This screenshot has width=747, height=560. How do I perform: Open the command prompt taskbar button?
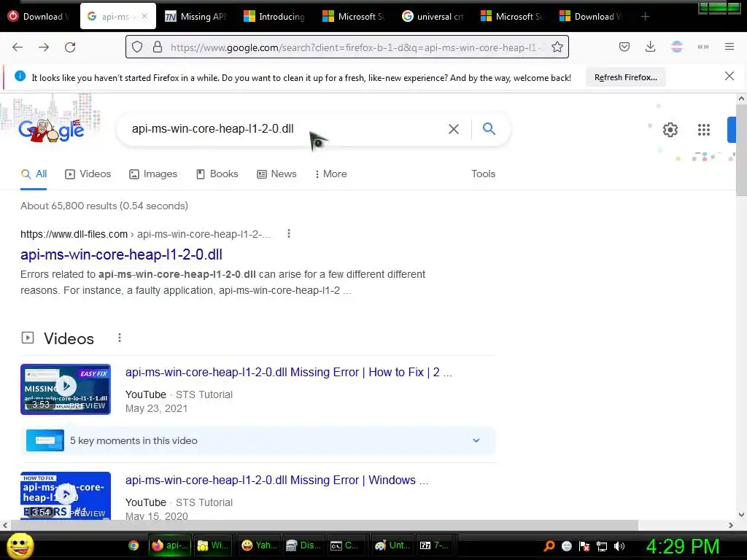pyautogui.click(x=345, y=545)
